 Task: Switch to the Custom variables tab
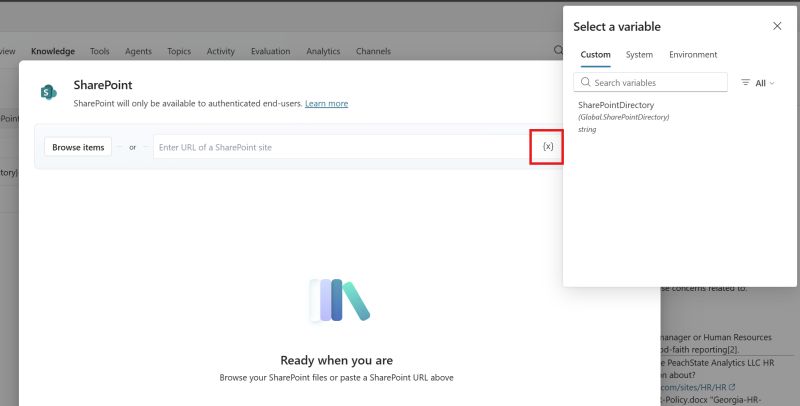pos(595,55)
